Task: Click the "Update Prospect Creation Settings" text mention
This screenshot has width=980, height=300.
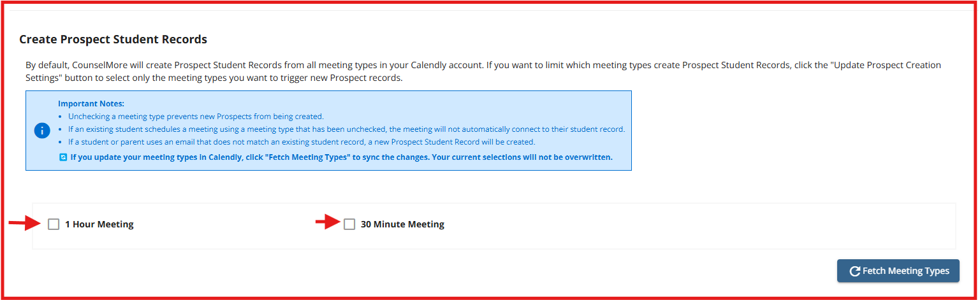Action: (x=872, y=66)
